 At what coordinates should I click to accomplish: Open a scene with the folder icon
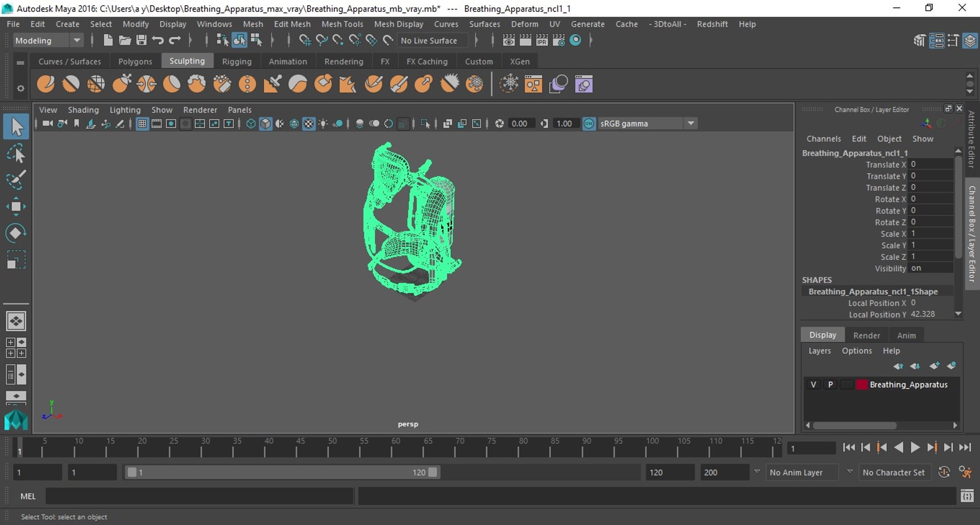coord(125,40)
